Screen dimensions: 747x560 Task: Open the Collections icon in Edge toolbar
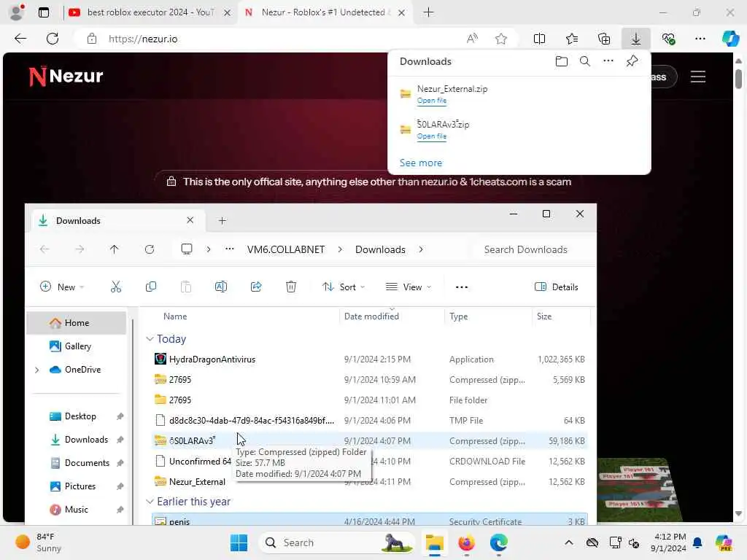click(x=603, y=39)
